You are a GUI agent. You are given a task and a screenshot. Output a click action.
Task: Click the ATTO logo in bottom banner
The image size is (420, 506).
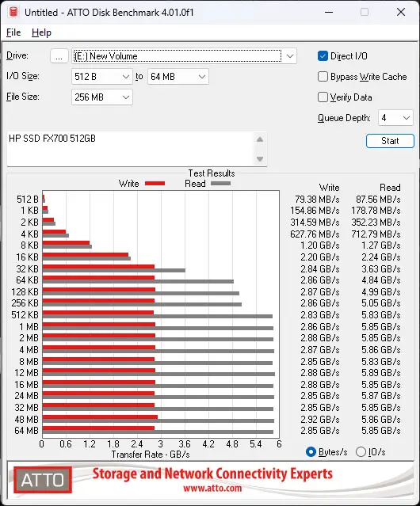[x=43, y=480]
